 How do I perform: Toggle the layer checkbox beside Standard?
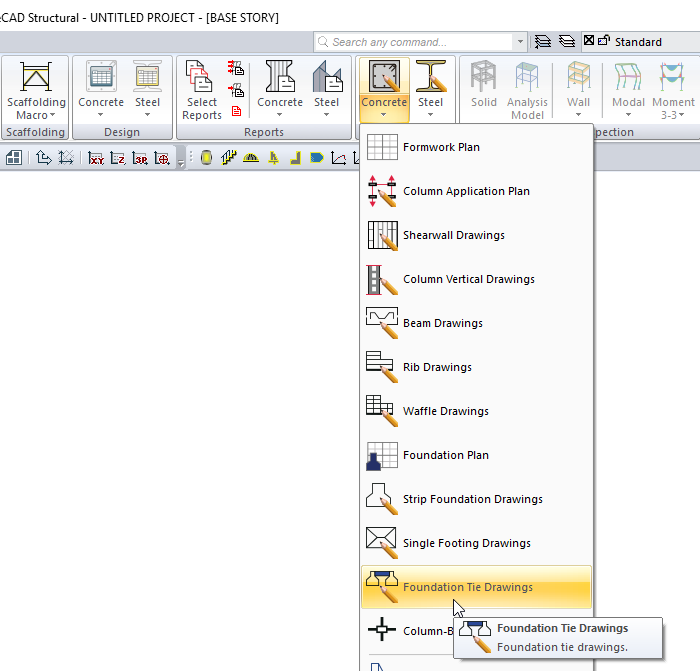pyautogui.click(x=588, y=42)
